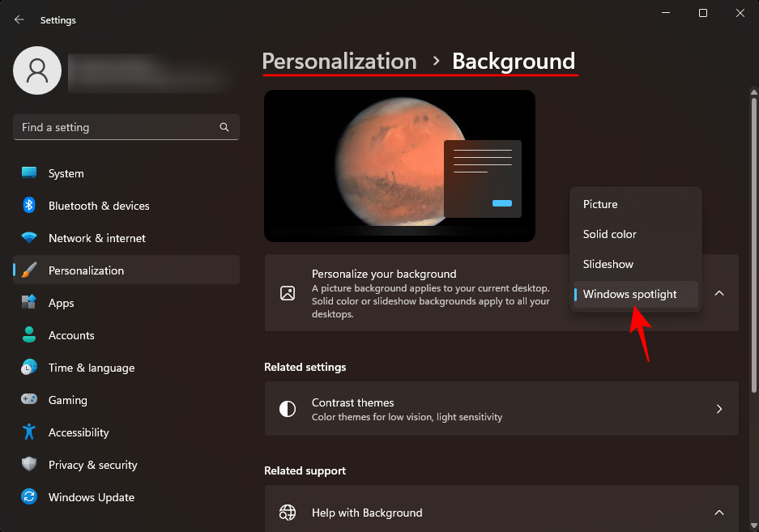Click the scrollbar down arrow
This screenshot has height=532, width=759.
tap(753, 526)
